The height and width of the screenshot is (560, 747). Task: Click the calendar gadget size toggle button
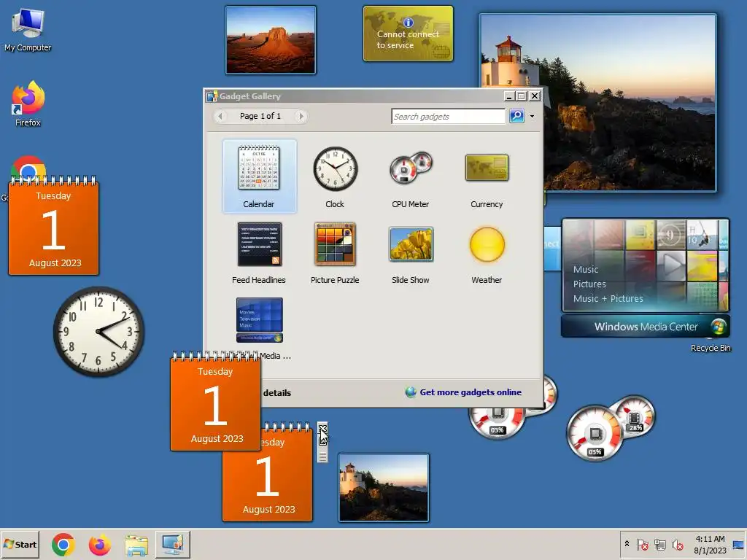click(x=322, y=440)
